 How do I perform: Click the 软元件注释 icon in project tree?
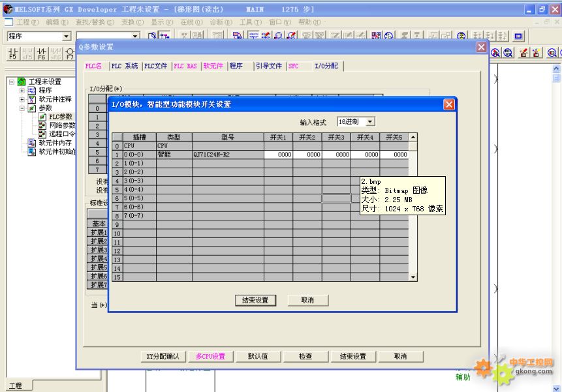(x=32, y=99)
